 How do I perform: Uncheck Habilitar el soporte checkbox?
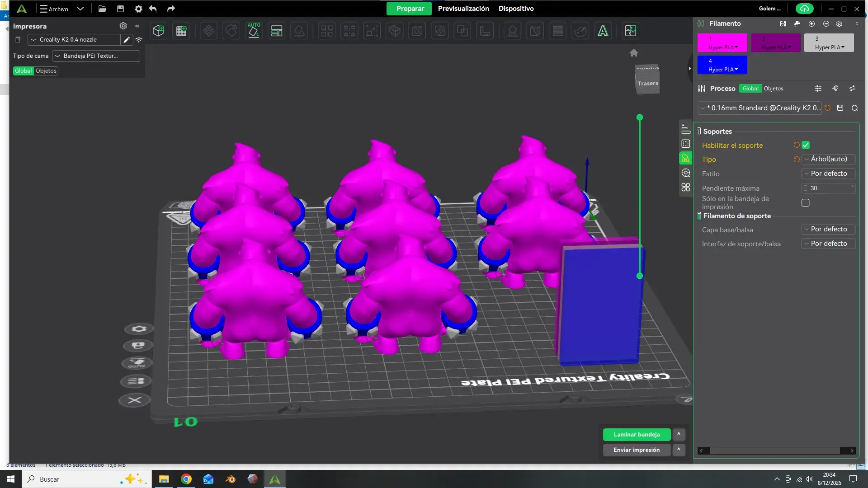tap(806, 145)
